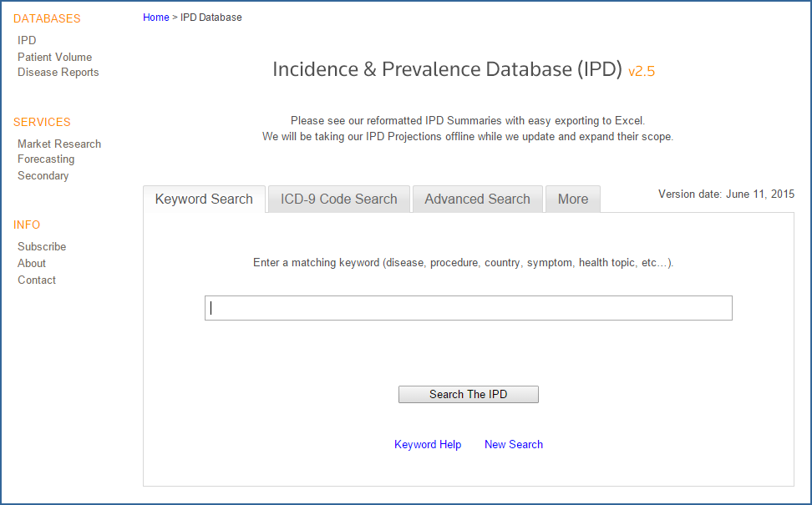Open the IPD database link in sidebar

tap(27, 40)
